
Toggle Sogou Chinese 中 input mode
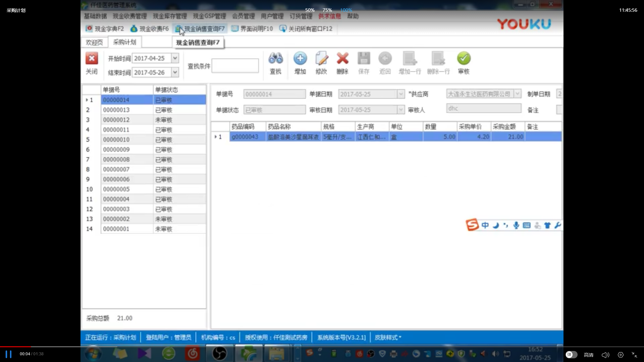tap(485, 225)
